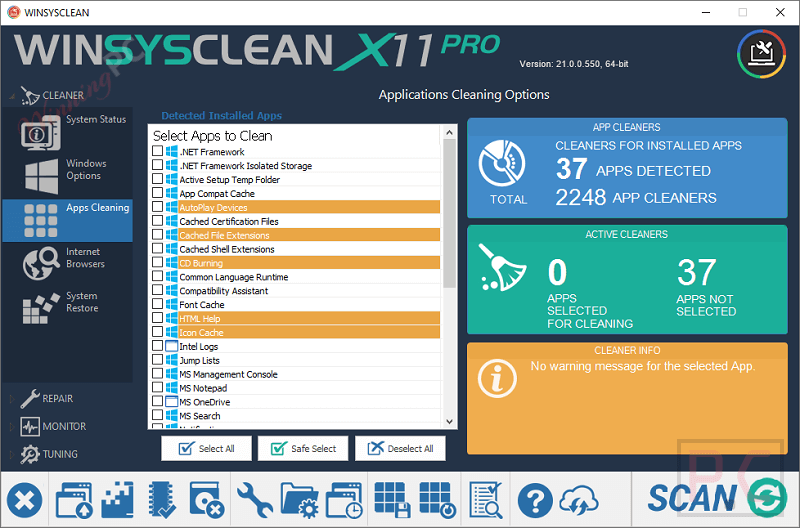This screenshot has height=528, width=800.
Task: Click Deselect All button
Action: click(x=400, y=448)
